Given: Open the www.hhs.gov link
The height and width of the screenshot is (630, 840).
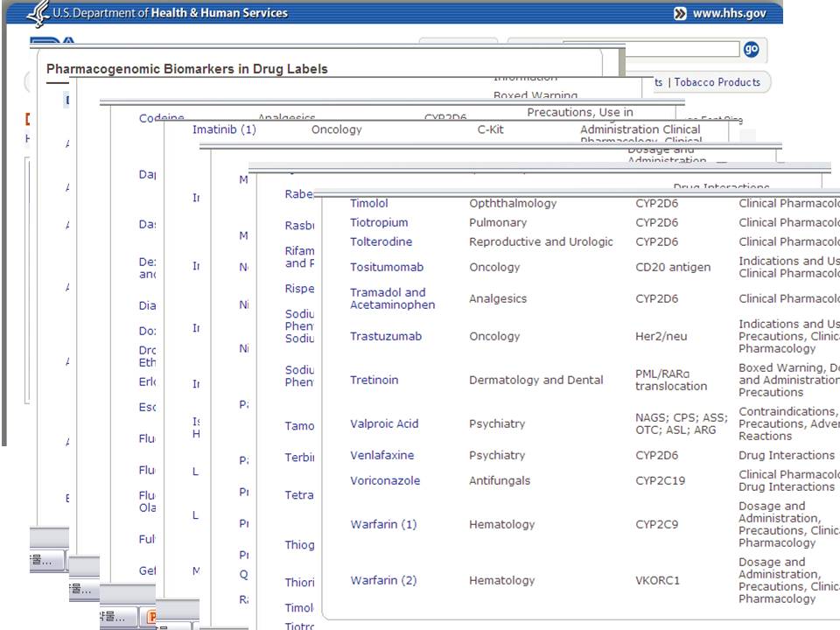Looking at the screenshot, I should (x=730, y=13).
